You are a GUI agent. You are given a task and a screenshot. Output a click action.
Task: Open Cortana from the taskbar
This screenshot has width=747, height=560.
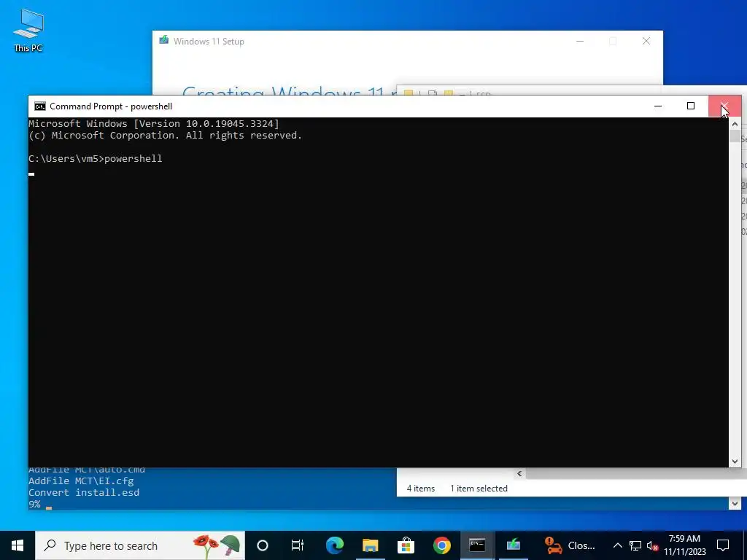[263, 545]
